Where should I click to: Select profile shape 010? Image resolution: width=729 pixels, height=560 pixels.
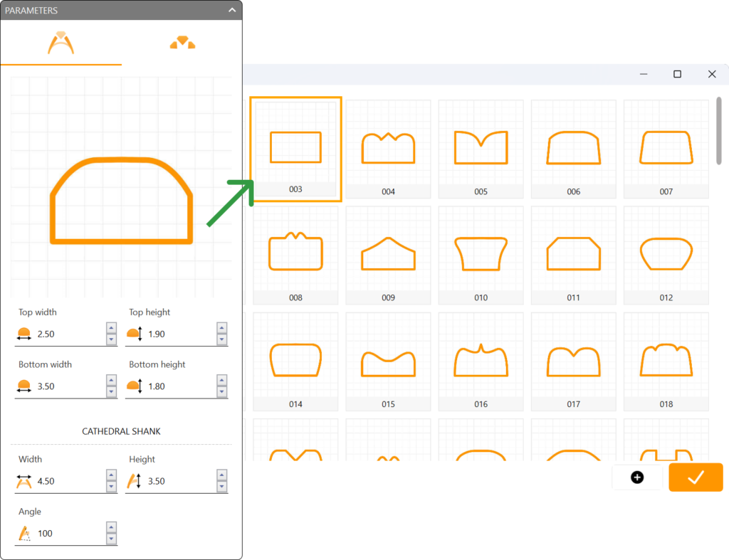(481, 254)
